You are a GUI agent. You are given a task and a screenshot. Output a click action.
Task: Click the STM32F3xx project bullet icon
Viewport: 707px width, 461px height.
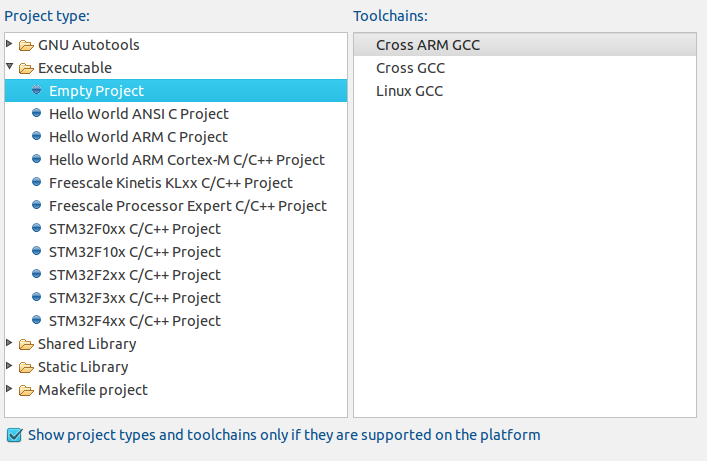point(37,297)
